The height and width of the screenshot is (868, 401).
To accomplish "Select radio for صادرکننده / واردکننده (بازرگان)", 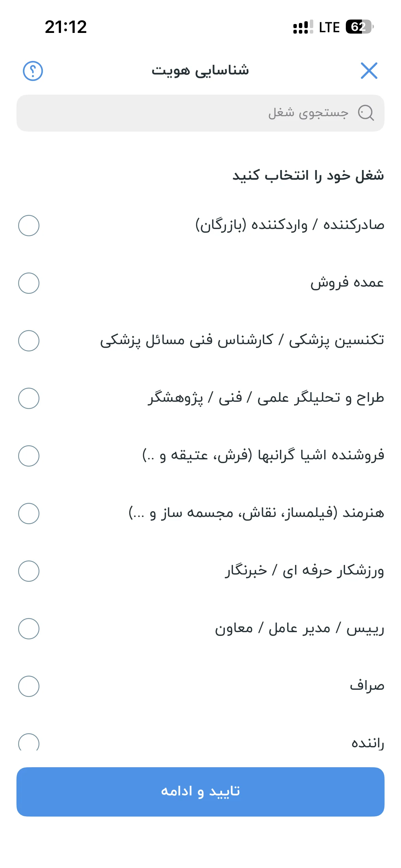I will 29,226.
